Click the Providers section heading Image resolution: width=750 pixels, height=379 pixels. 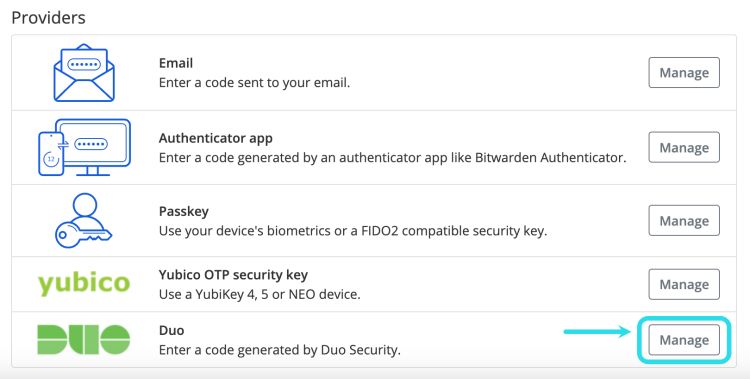(x=48, y=18)
